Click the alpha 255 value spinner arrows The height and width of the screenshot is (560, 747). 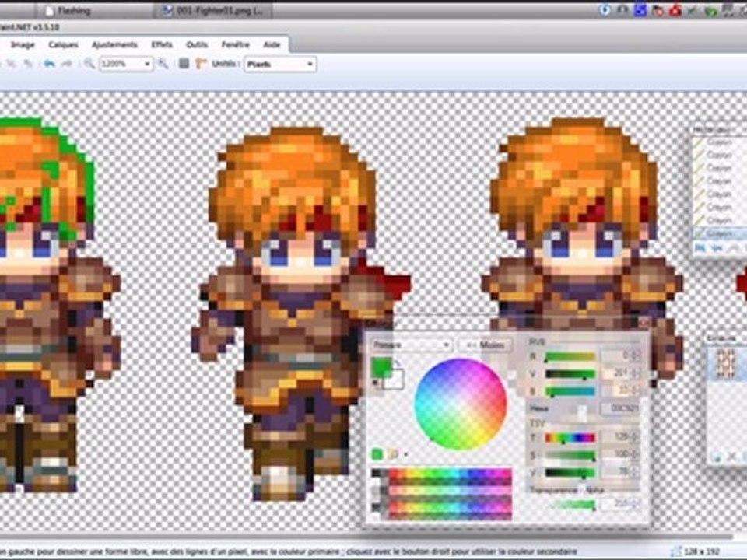635,504
